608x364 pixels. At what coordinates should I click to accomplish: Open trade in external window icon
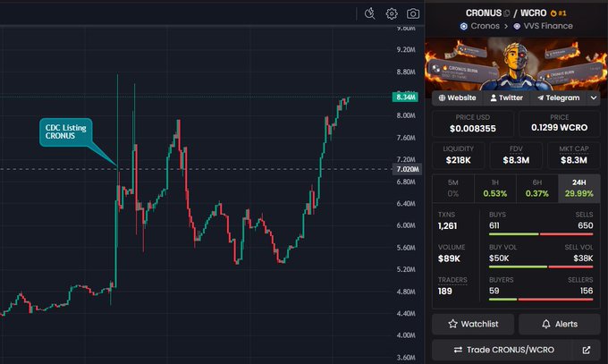point(587,350)
